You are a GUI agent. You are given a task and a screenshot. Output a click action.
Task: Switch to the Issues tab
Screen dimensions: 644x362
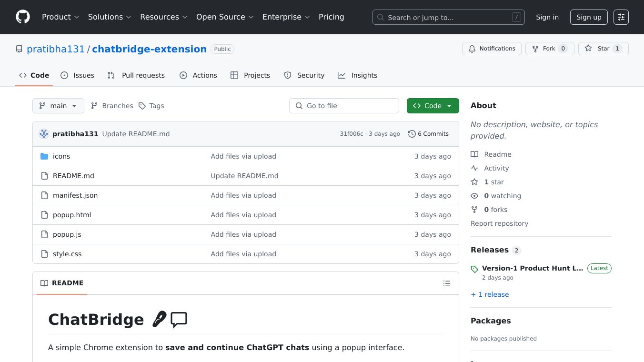point(78,75)
